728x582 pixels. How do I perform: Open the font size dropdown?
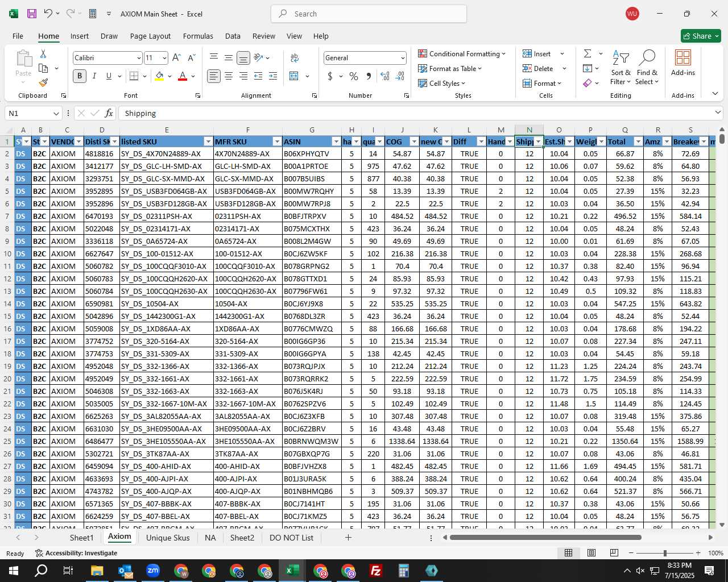click(164, 58)
